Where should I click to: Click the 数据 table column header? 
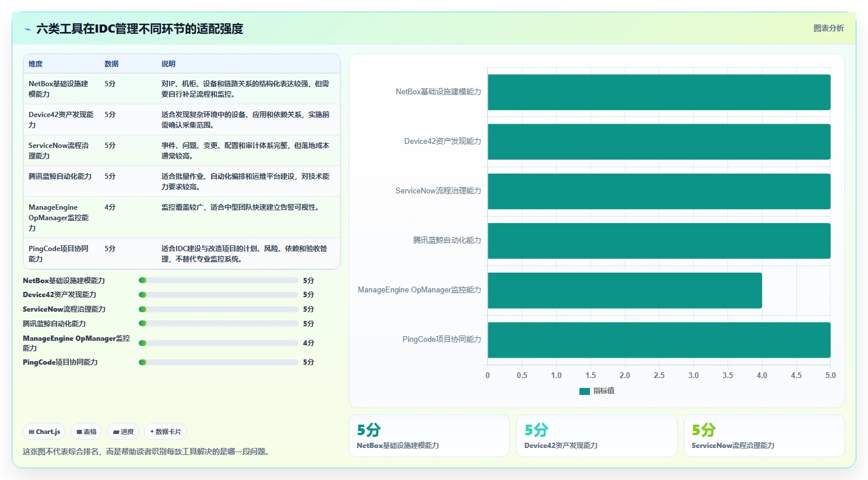pos(111,64)
